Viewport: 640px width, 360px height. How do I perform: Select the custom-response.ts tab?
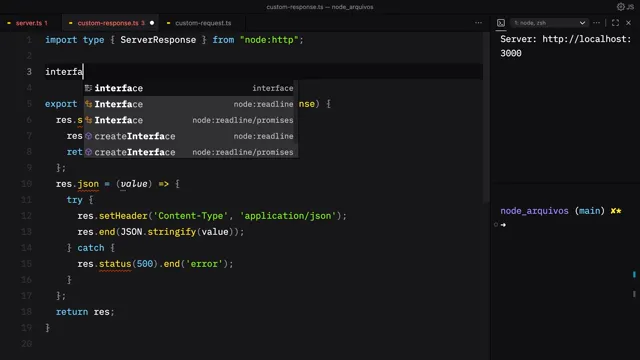coord(110,23)
